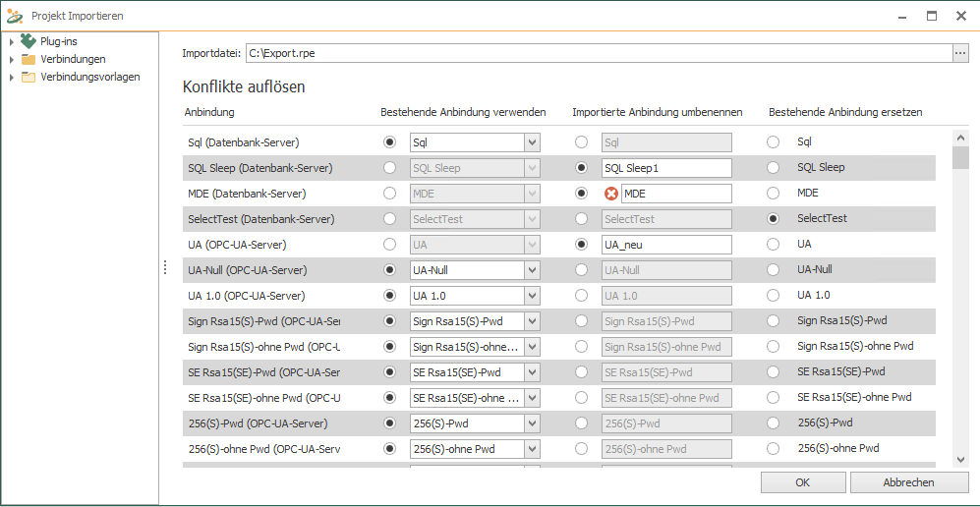This screenshot has width=980, height=507.
Task: Click the Abbrechen button
Action: pyautogui.click(x=908, y=482)
